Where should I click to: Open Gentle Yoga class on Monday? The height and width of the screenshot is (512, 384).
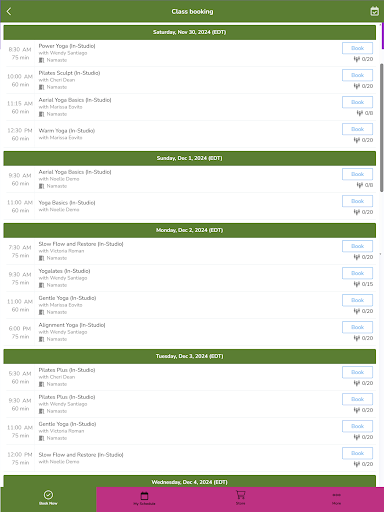(67, 298)
